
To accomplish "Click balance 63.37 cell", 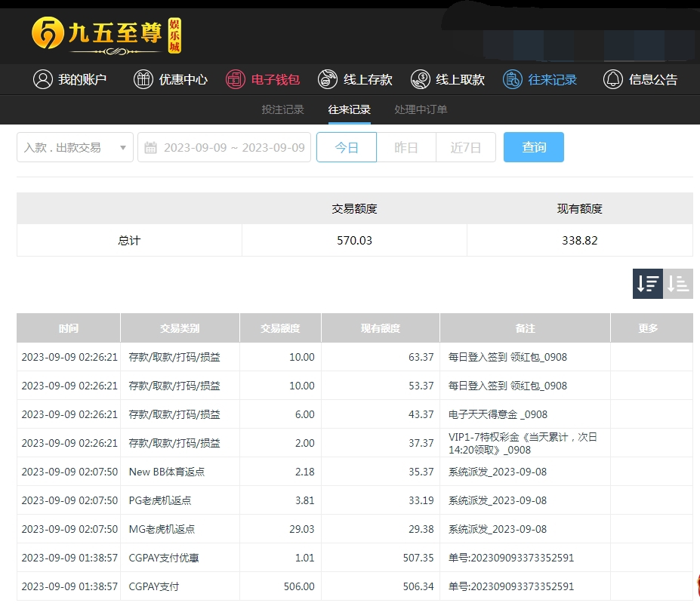I will 421,357.
